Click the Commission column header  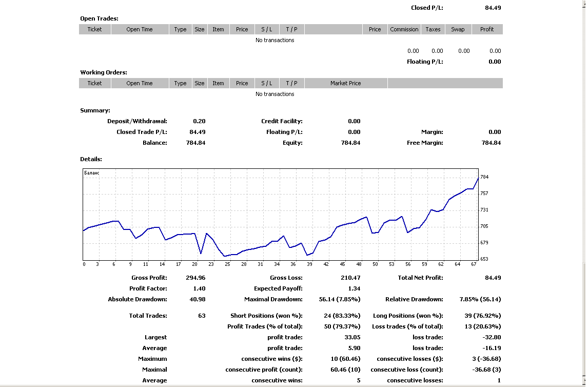pyautogui.click(x=404, y=29)
